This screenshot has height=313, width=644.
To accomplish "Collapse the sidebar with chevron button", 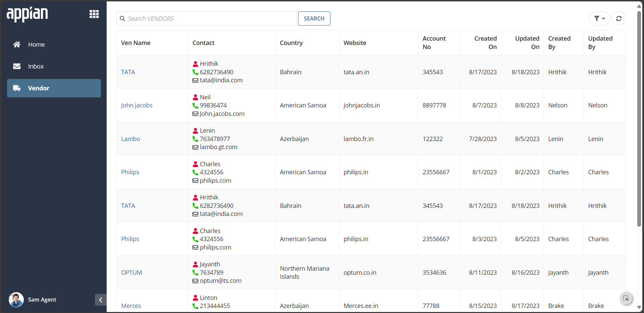I will coord(101,300).
